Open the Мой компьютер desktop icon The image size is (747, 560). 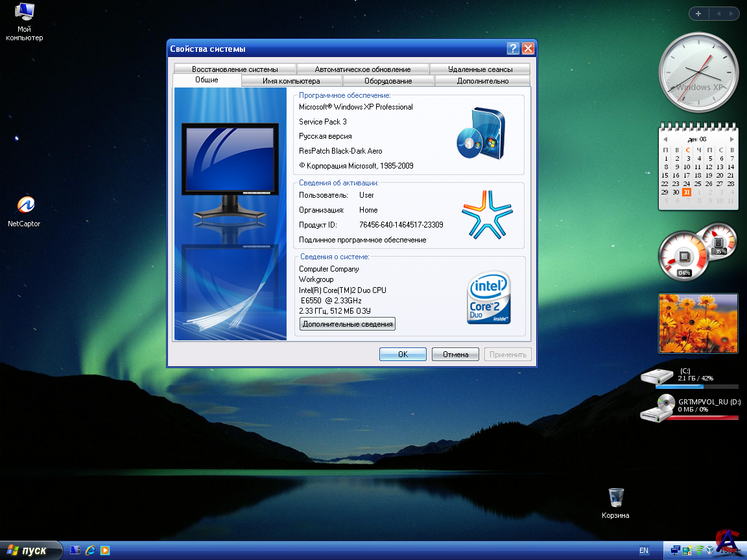click(x=25, y=13)
